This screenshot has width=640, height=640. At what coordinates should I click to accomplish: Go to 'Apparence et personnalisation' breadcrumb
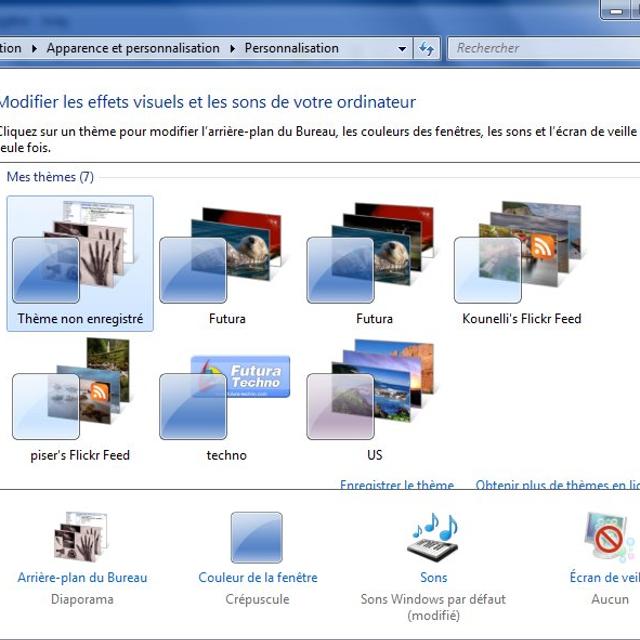(133, 48)
